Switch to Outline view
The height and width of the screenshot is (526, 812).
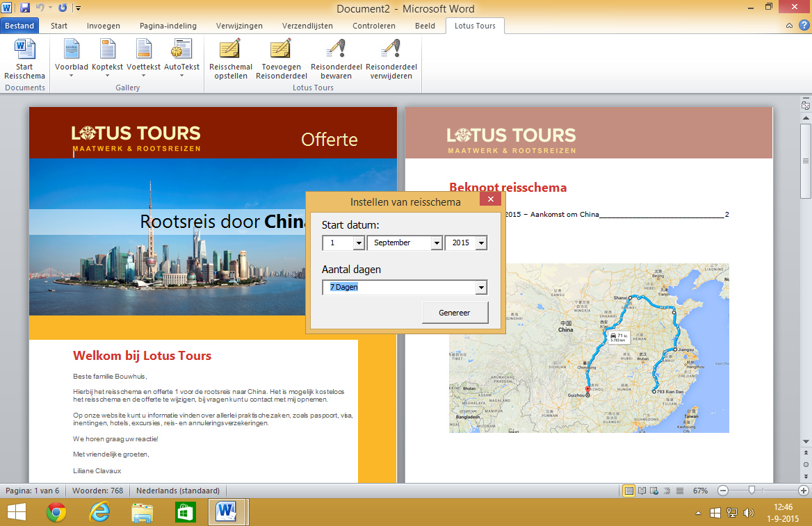pos(667,491)
